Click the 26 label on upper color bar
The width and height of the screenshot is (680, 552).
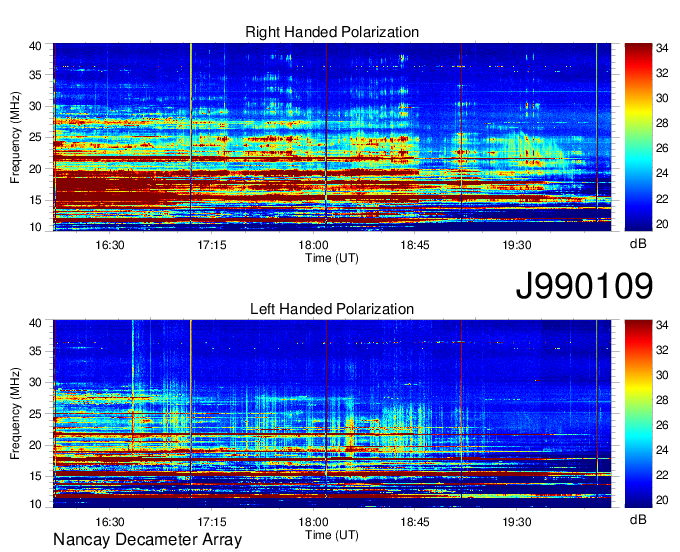point(662,149)
